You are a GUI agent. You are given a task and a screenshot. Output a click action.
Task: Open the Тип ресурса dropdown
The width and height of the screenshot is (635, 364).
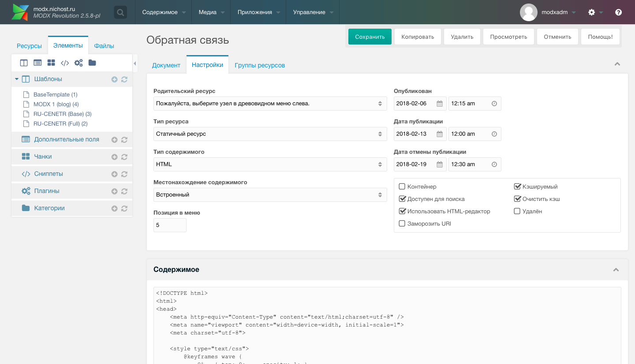coord(270,134)
